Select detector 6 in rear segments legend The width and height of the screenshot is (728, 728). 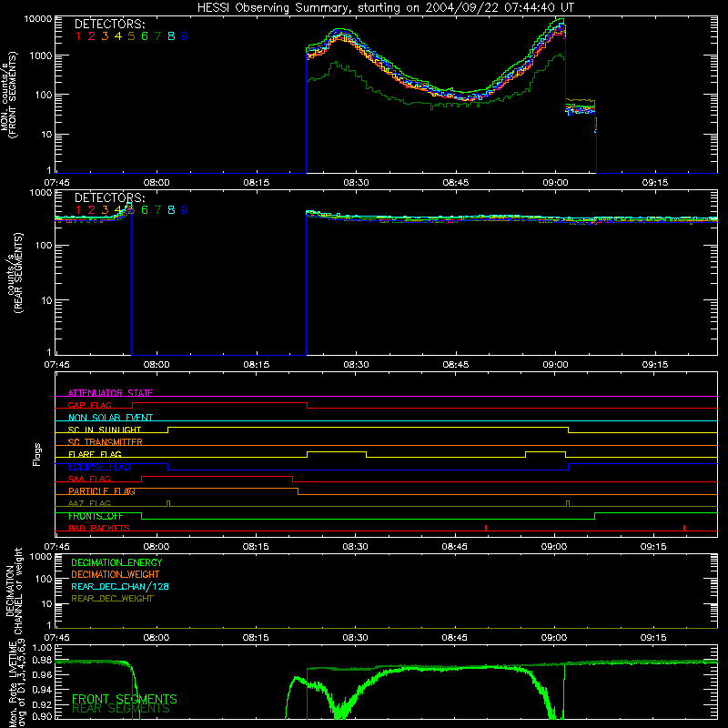tap(145, 210)
